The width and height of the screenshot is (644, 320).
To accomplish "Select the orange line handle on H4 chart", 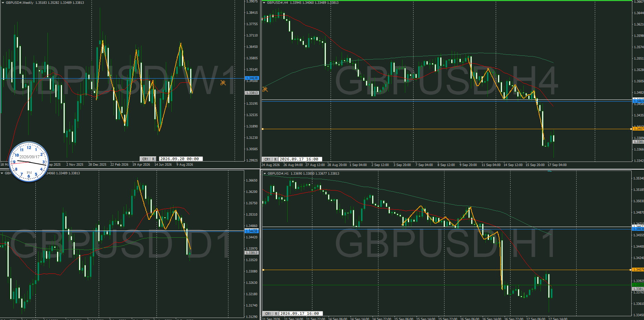I will click(x=263, y=129).
